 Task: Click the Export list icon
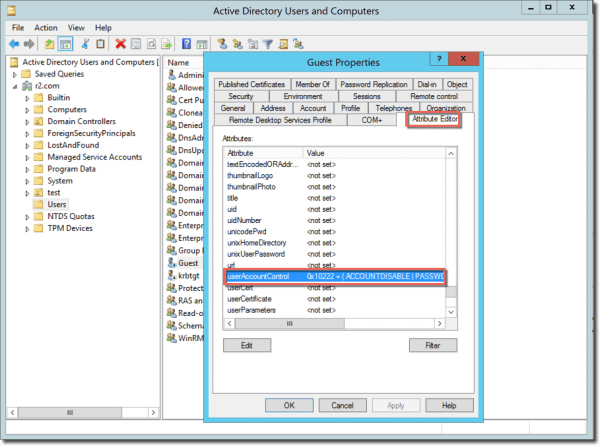[166, 44]
